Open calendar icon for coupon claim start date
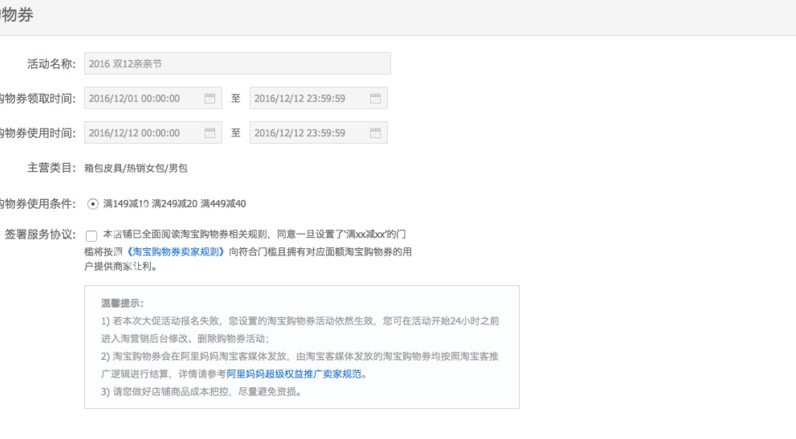The height and width of the screenshot is (439, 796). [210, 99]
